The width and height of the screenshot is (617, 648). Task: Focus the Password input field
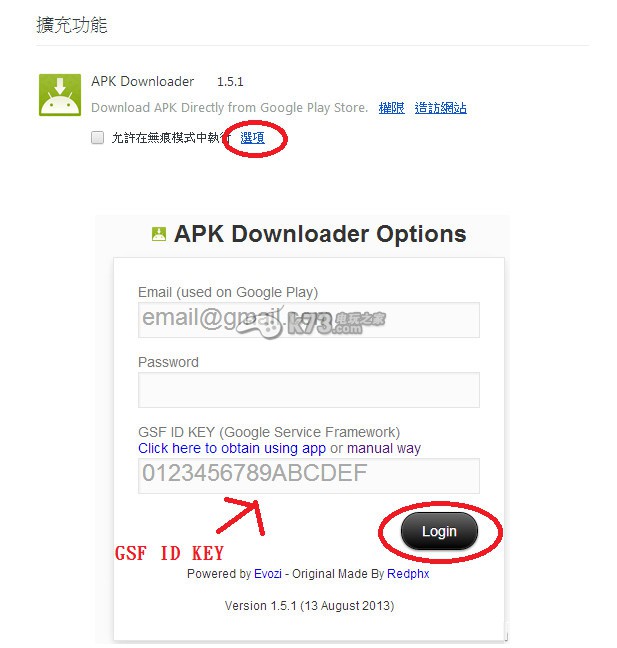pyautogui.click(x=309, y=390)
